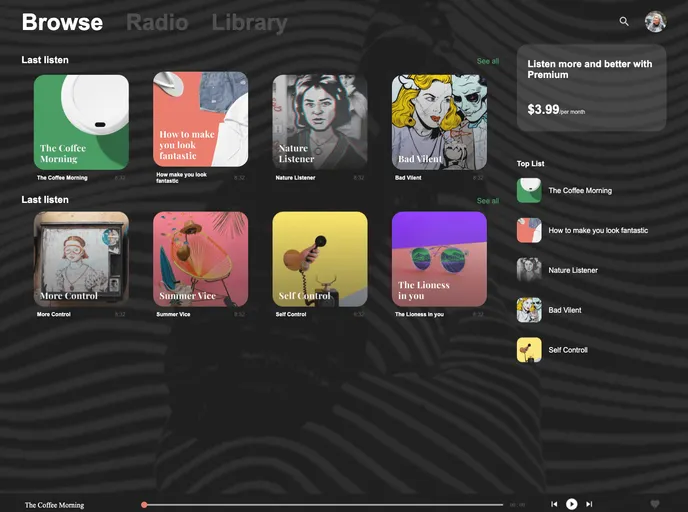Open the Premium $3.99 offer card

click(591, 88)
